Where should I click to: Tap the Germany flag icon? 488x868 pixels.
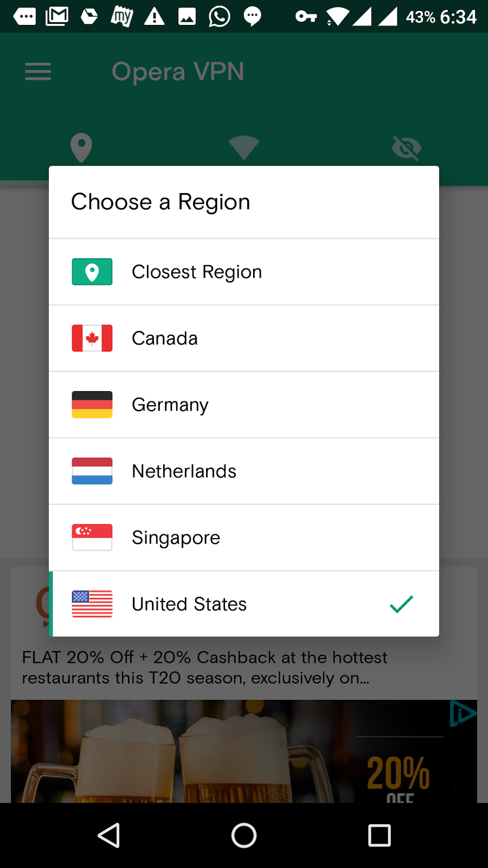click(x=92, y=405)
